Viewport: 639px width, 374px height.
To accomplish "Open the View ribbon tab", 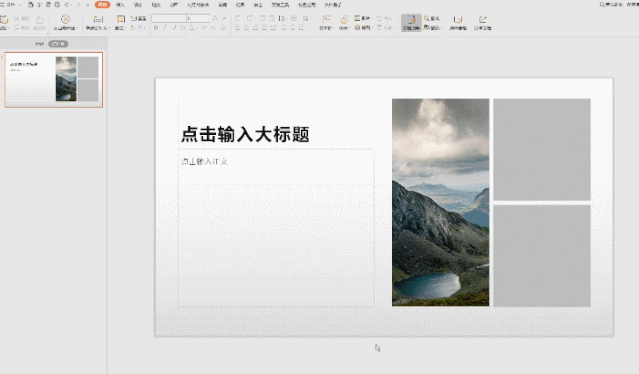I will click(240, 5).
